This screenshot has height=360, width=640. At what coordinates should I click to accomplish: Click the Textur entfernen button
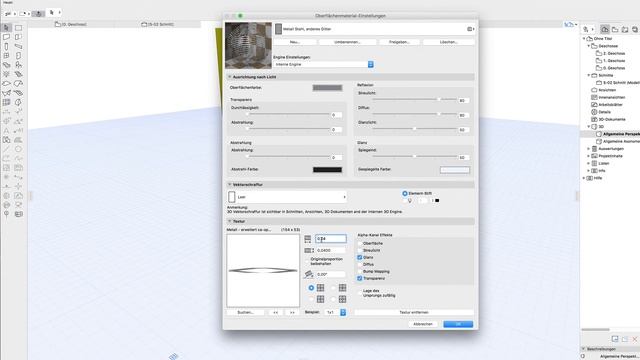[x=414, y=312]
